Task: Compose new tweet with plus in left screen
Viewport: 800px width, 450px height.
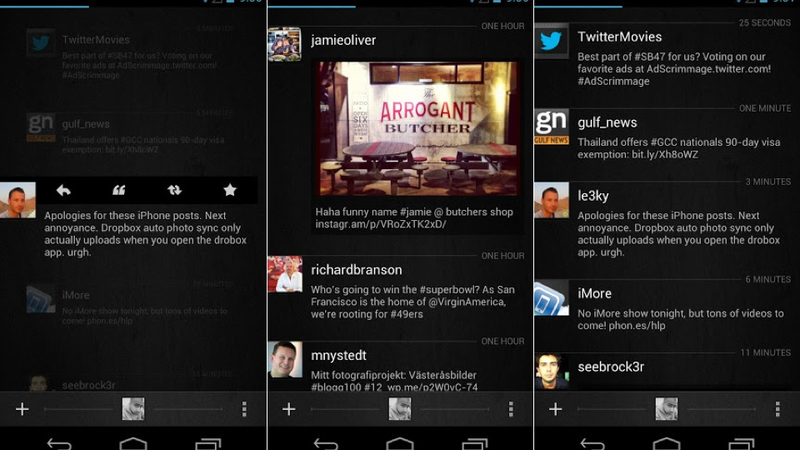Action: tap(22, 409)
